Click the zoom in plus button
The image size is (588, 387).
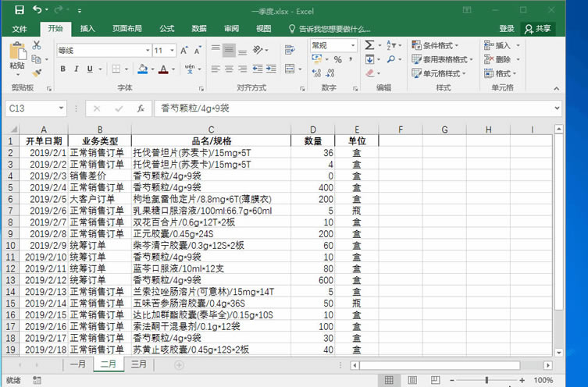click(x=522, y=380)
